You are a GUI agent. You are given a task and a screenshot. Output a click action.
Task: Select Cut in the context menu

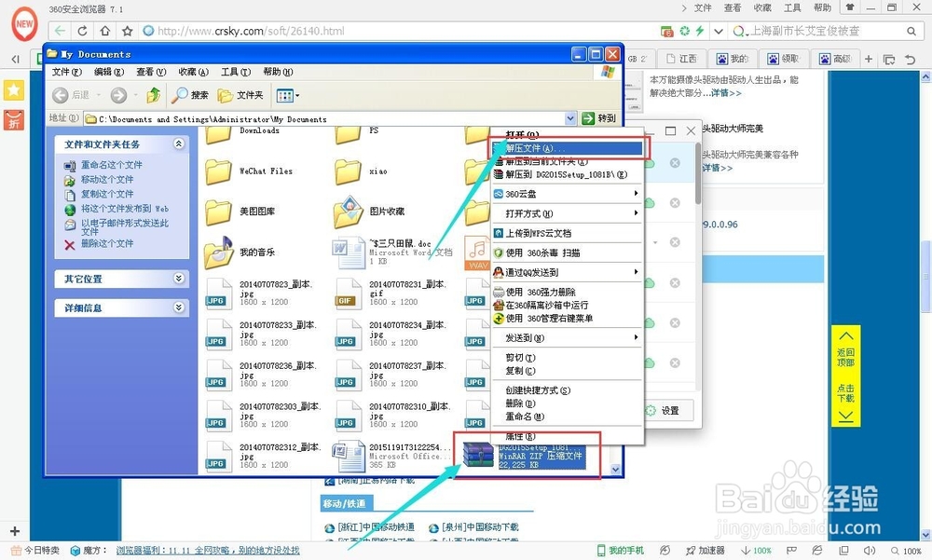tap(569, 357)
